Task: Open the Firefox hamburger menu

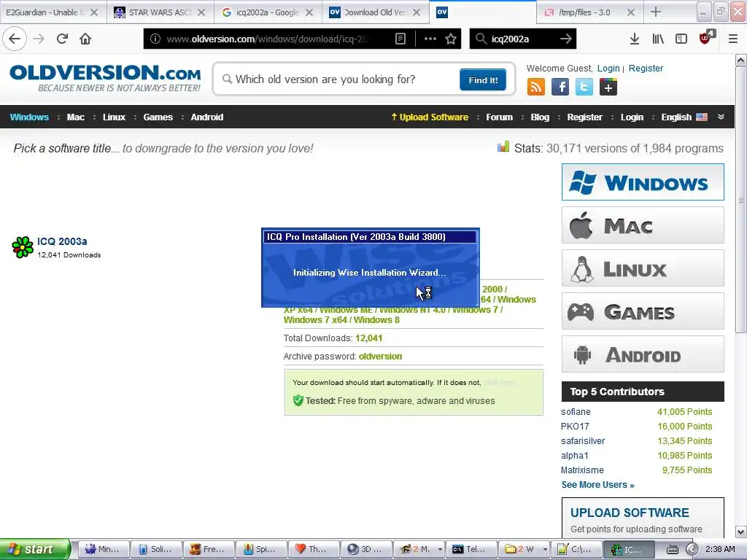Action: [733, 39]
